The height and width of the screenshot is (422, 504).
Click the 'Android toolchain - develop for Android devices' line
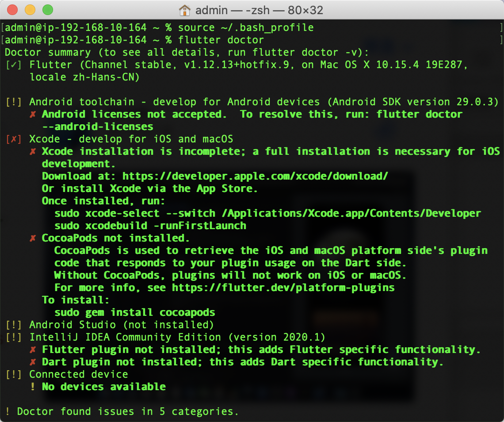click(x=264, y=102)
